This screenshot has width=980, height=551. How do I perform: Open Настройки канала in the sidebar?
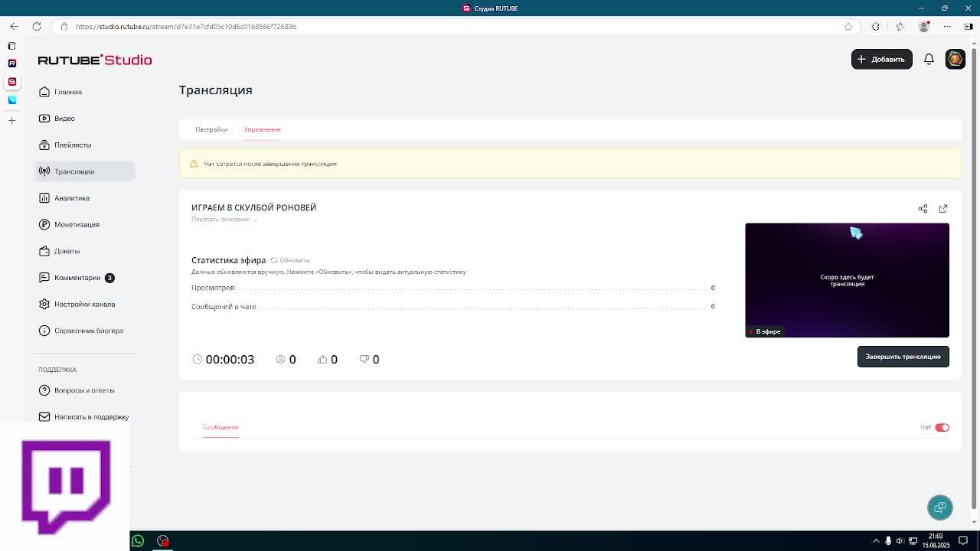[84, 304]
